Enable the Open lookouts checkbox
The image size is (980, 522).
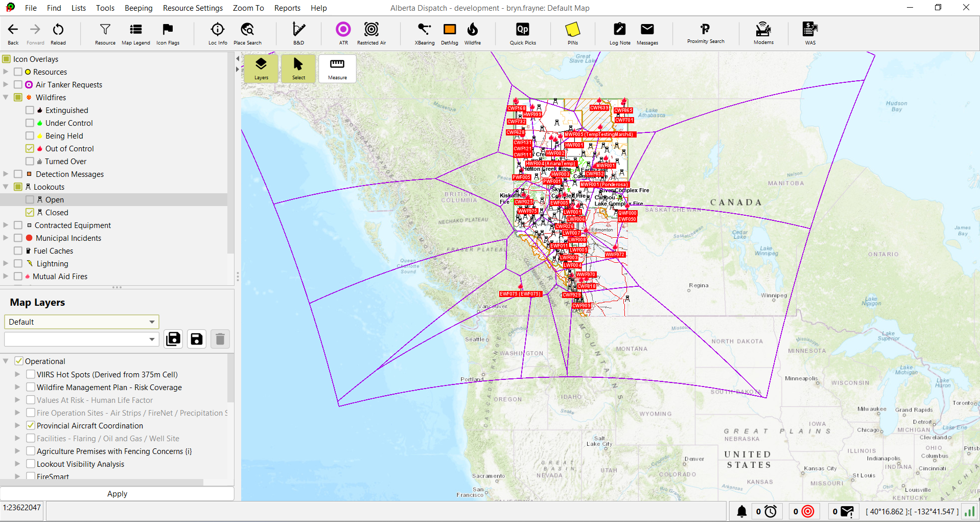click(x=30, y=200)
